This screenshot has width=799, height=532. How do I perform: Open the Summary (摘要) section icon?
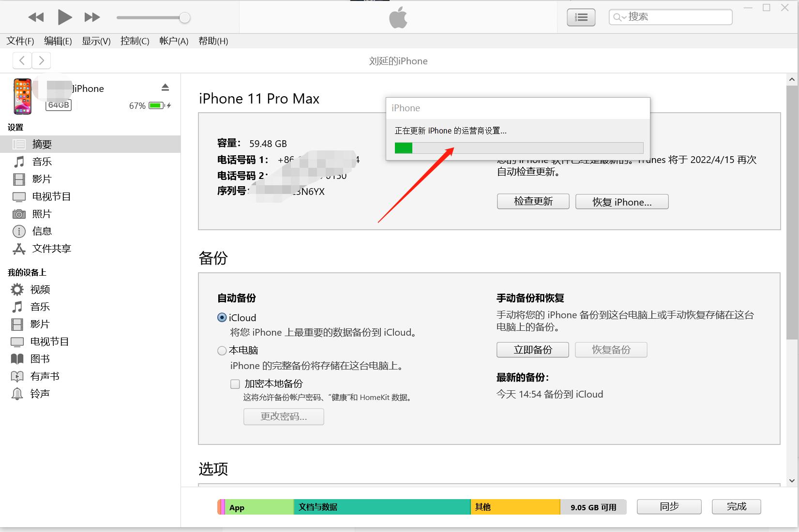click(x=19, y=144)
